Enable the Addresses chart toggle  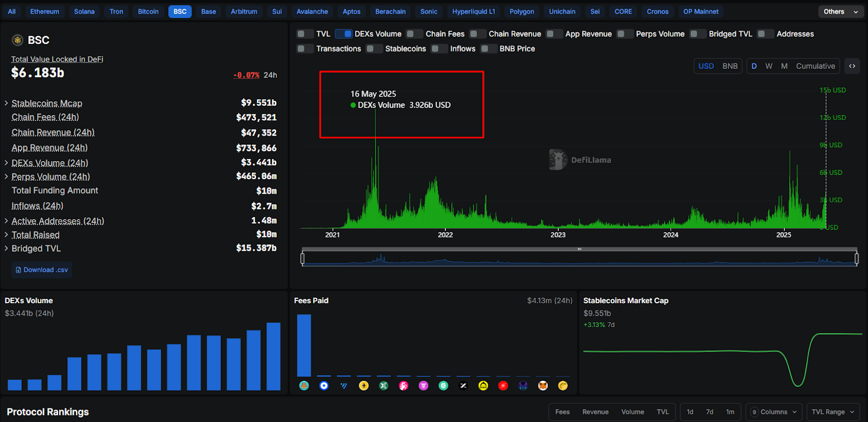point(765,34)
